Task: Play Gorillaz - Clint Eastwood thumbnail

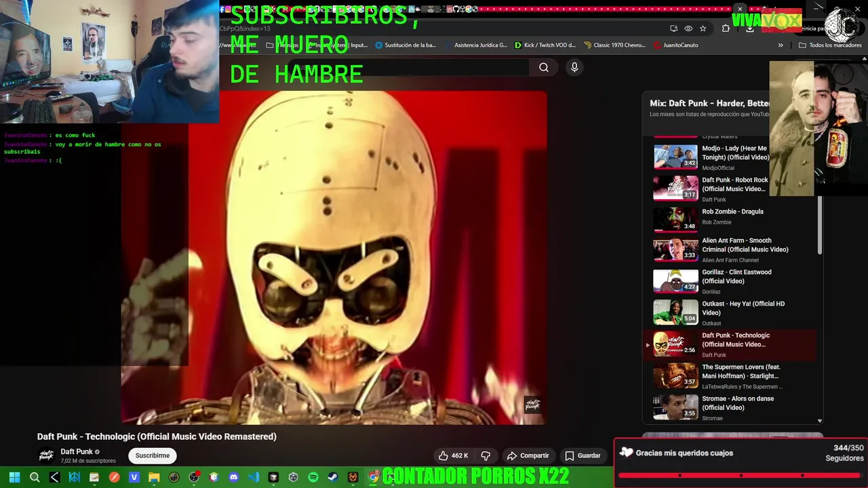Action: (675, 281)
